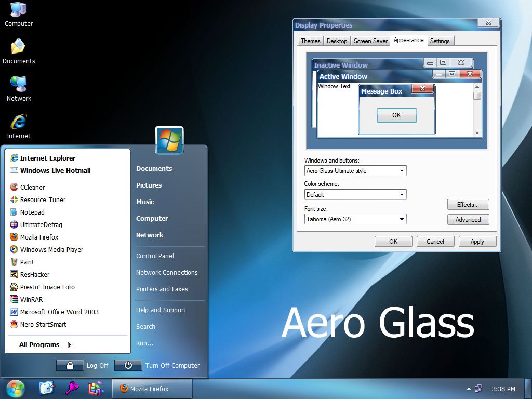Click the Internet desktop icon
Screen dimensions: 532x399
coord(19,127)
